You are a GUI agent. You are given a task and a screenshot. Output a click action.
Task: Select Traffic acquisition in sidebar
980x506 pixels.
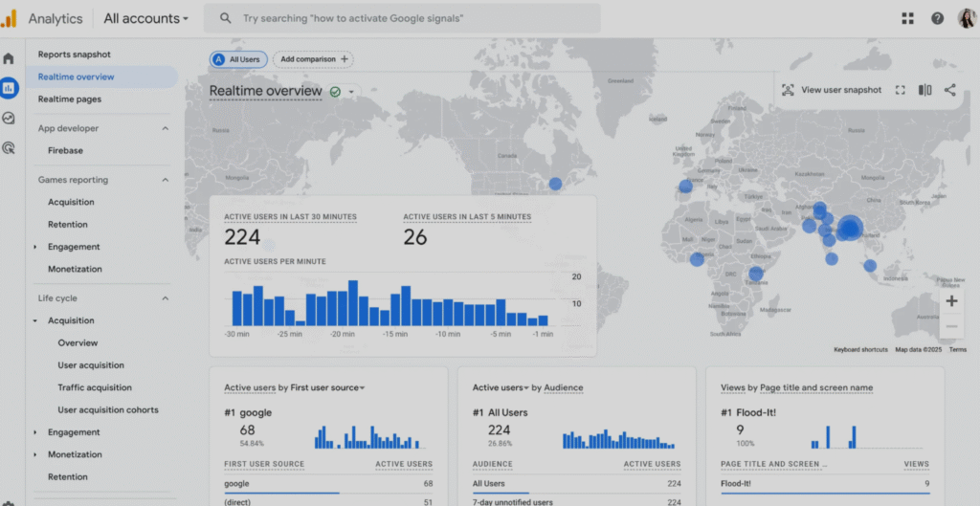95,387
